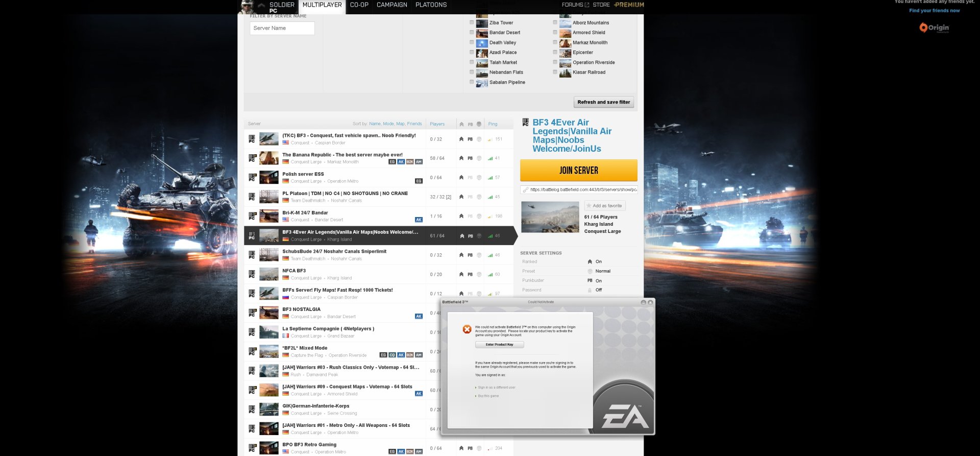Switch to the MULTIPLAYER tab
The width and height of the screenshot is (980, 456).
[x=322, y=5]
